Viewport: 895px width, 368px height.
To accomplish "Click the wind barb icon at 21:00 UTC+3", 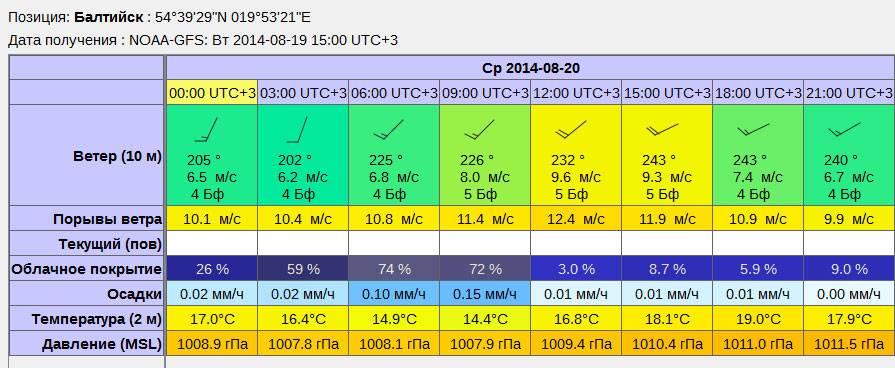I will click(844, 130).
